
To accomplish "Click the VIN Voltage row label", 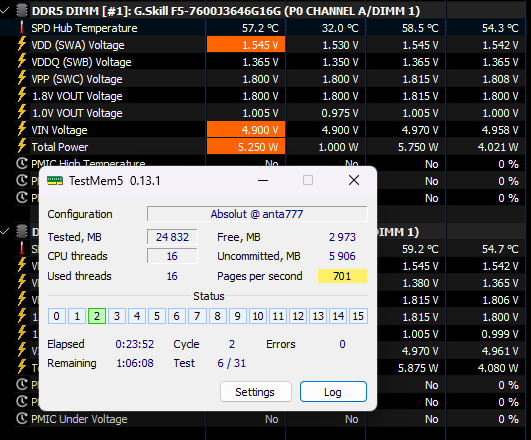I will [59, 130].
